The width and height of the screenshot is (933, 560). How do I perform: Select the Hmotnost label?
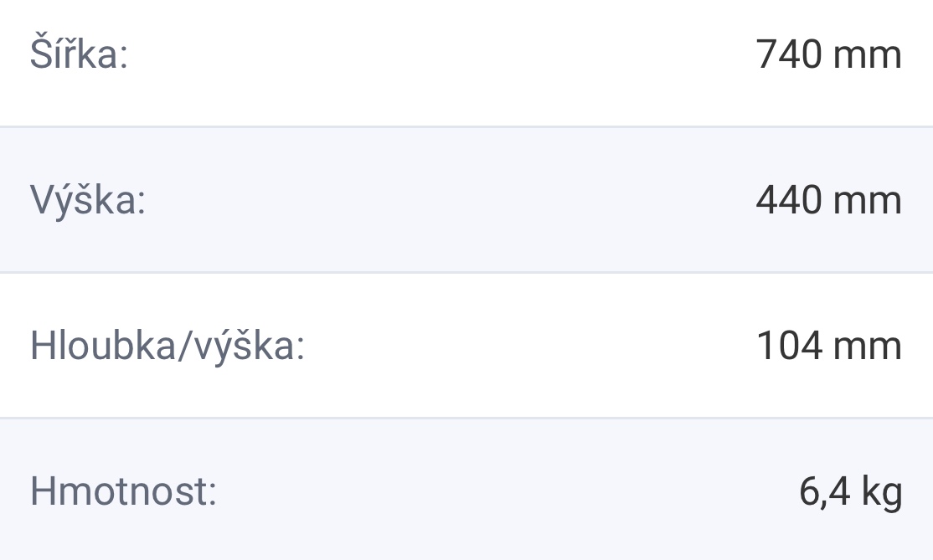click(x=123, y=491)
